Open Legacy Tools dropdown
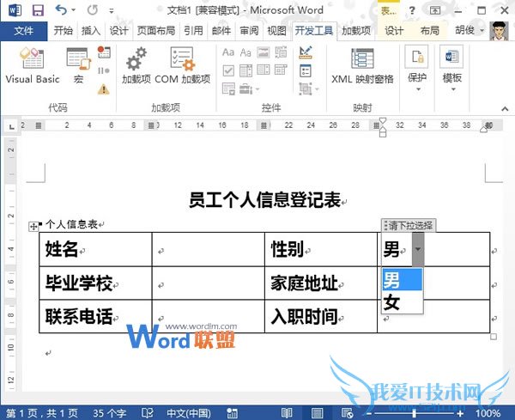This screenshot has height=420, width=515. click(249, 88)
